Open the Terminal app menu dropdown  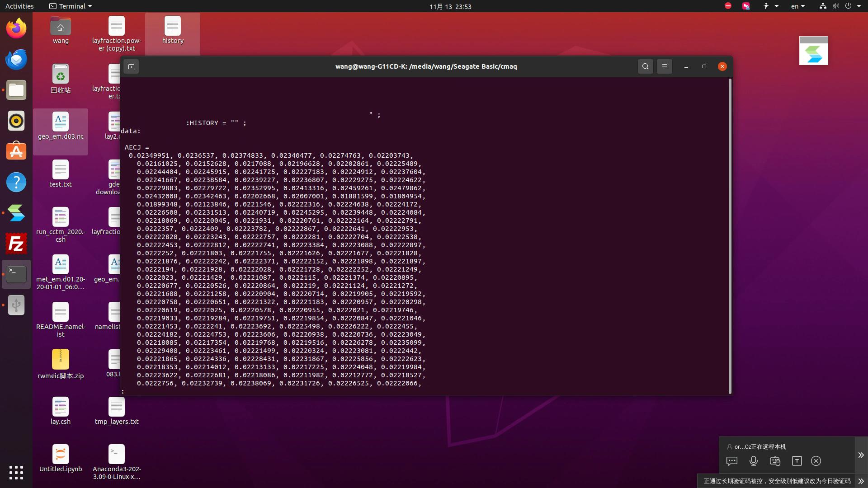point(71,6)
